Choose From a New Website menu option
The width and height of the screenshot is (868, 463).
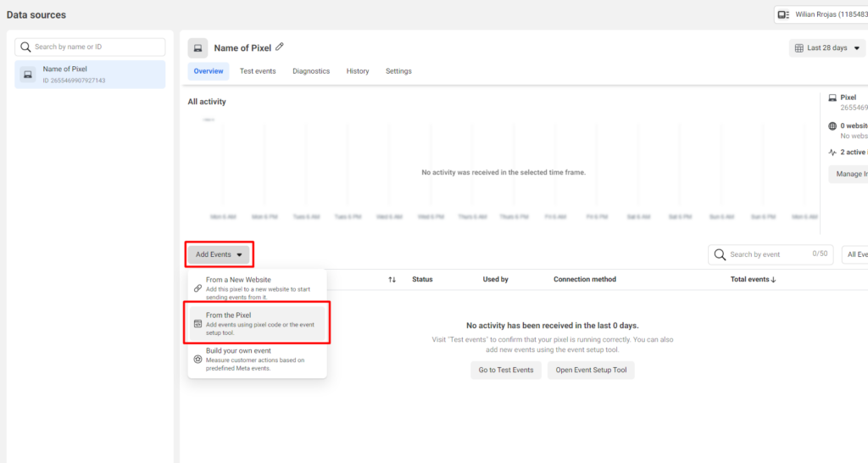click(257, 288)
